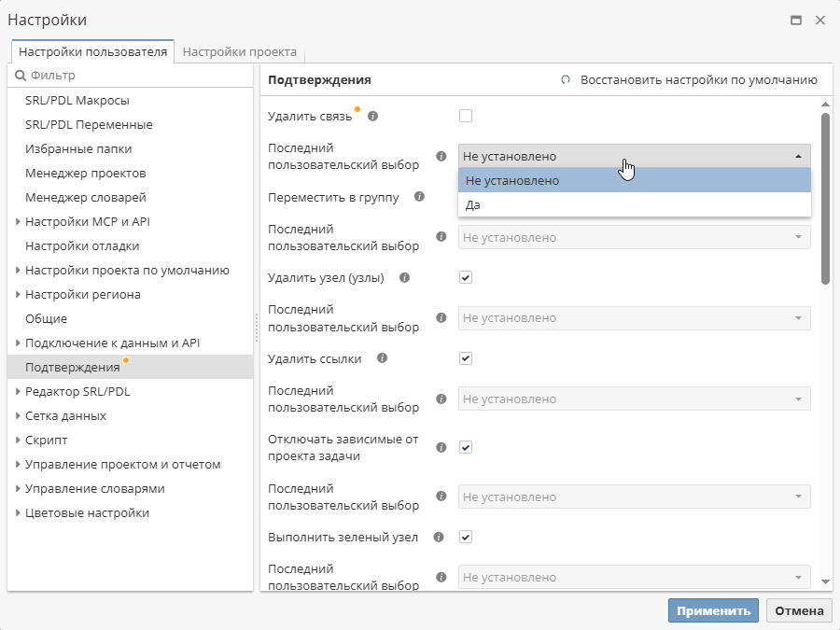Click the "Применить" button

pyautogui.click(x=713, y=610)
